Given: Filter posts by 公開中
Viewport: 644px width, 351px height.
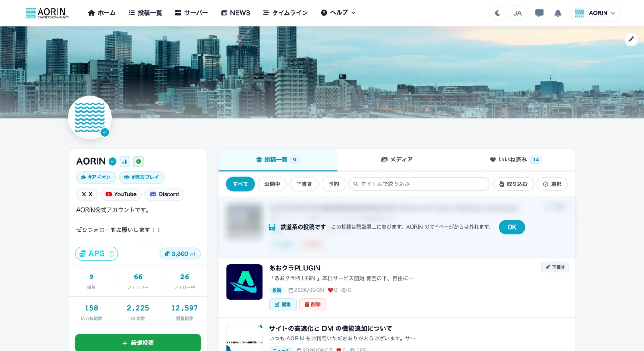Looking at the screenshot, I should (272, 184).
